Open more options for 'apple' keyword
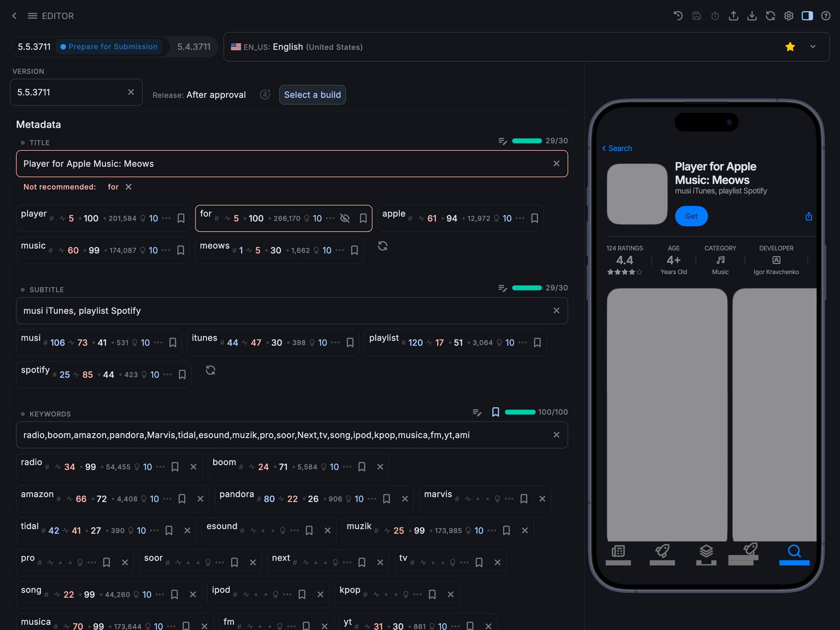The height and width of the screenshot is (630, 840). tap(520, 218)
